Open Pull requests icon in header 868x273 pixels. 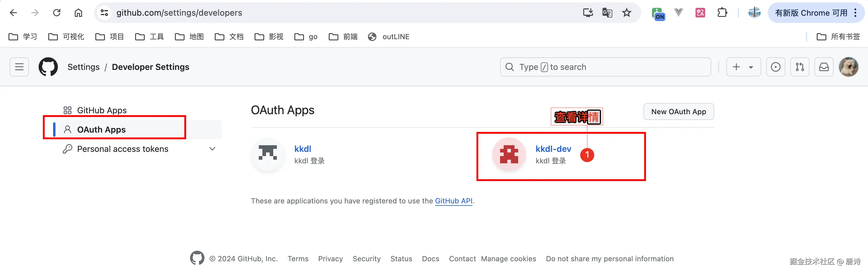(800, 67)
